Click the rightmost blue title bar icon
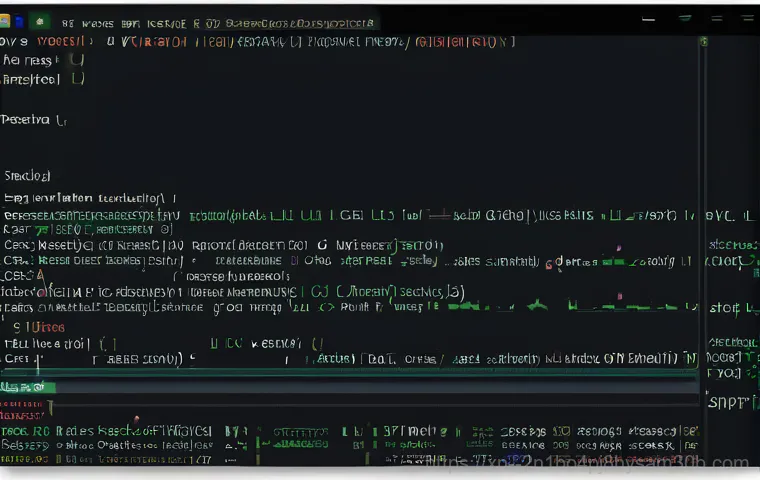 [x=749, y=18]
